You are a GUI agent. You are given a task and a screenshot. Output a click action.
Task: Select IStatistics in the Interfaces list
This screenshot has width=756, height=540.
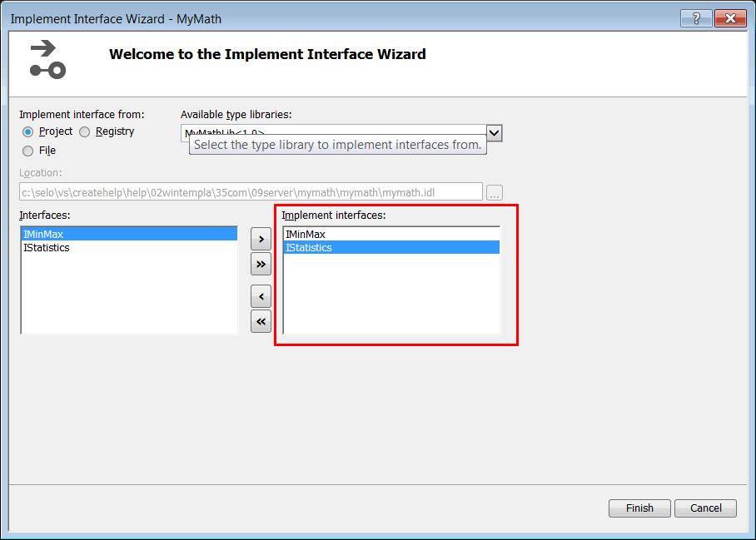[130, 248]
